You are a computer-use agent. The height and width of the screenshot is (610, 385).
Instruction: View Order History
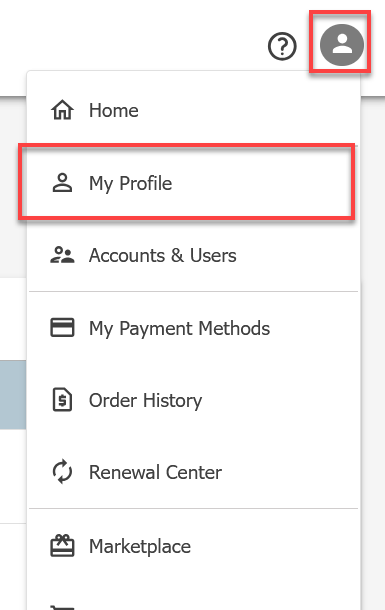(194, 400)
